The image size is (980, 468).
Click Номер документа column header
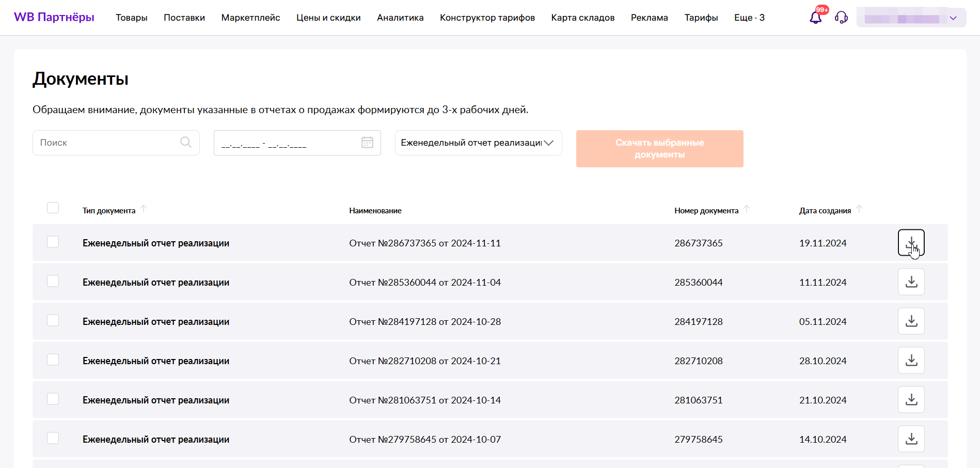click(x=706, y=211)
